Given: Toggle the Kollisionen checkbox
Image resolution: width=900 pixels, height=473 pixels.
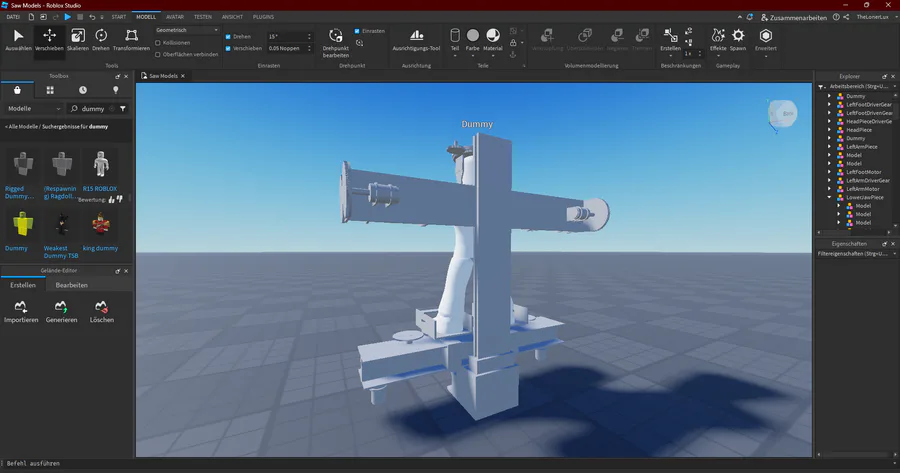Looking at the screenshot, I should [158, 43].
